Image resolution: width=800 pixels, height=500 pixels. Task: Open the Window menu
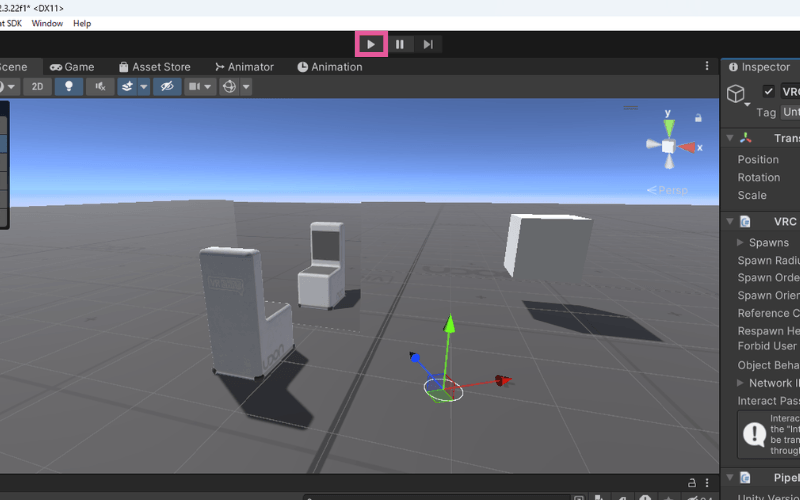coord(47,23)
